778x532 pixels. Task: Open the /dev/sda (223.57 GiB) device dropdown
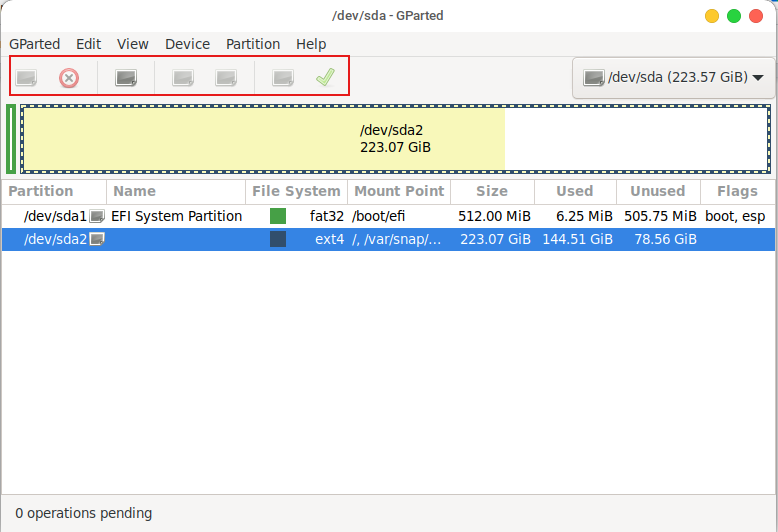pos(673,77)
